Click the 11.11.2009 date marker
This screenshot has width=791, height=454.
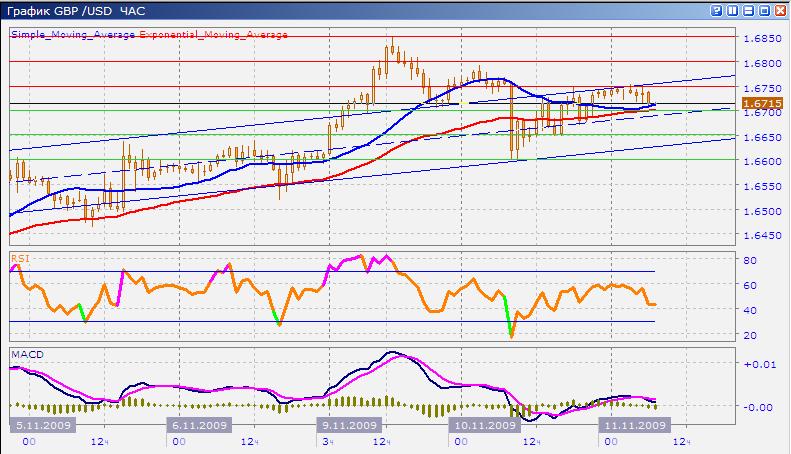(x=630, y=425)
